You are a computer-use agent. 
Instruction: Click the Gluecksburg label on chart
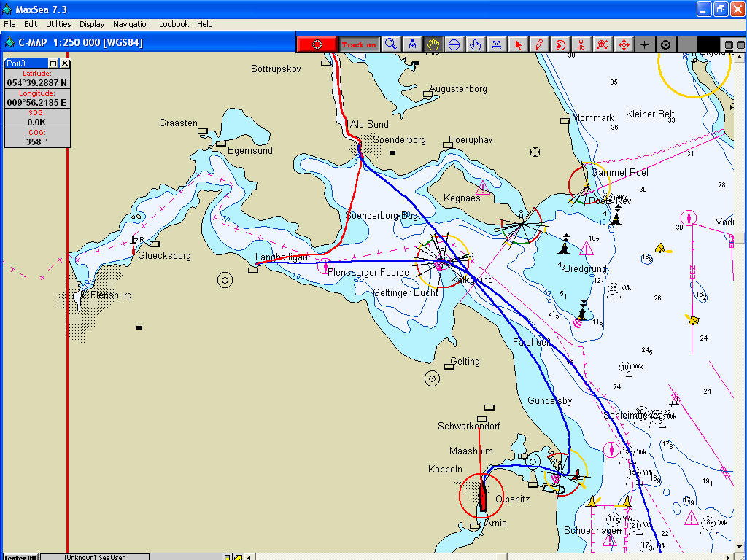point(164,255)
